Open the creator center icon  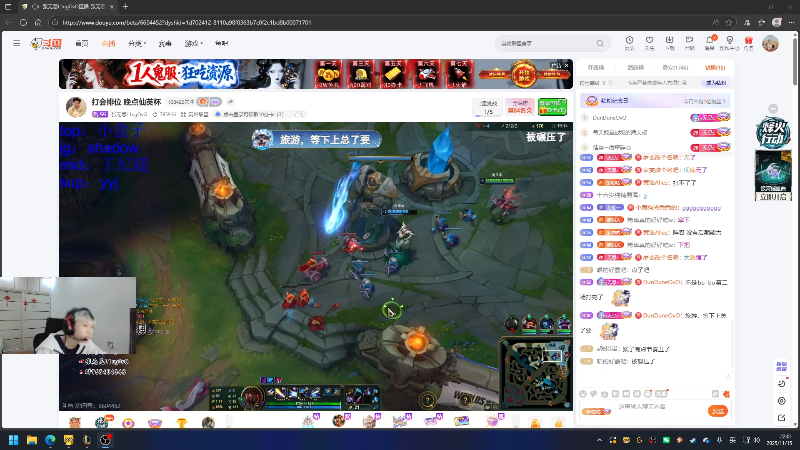pos(730,43)
